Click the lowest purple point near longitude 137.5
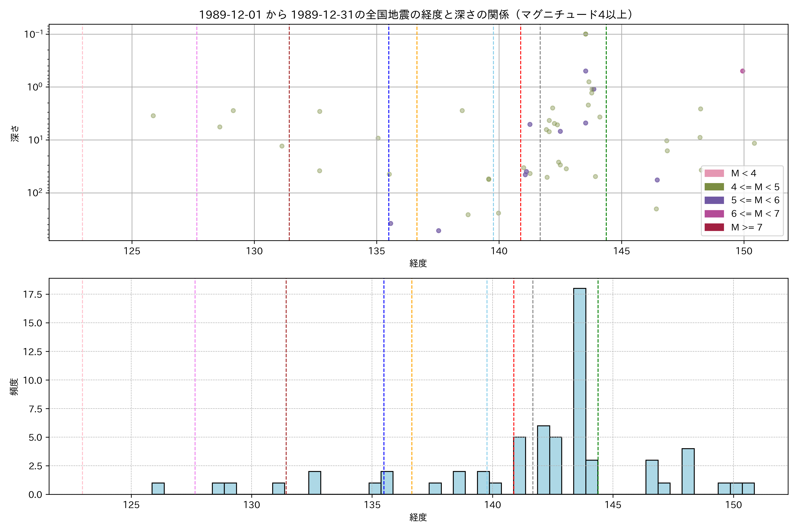The height and width of the screenshot is (532, 798). (438, 231)
